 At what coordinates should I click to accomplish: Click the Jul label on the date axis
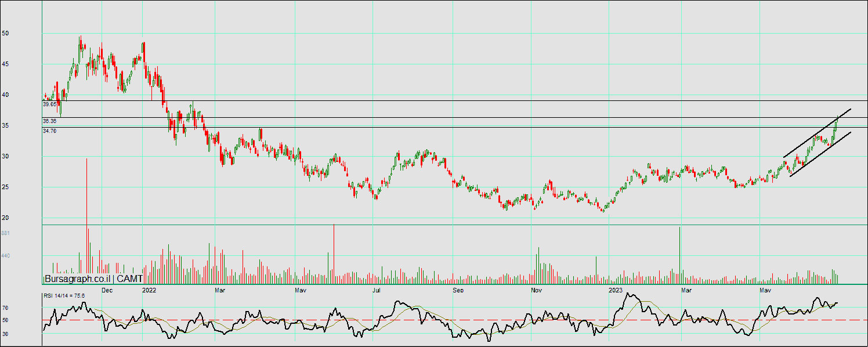(x=377, y=289)
